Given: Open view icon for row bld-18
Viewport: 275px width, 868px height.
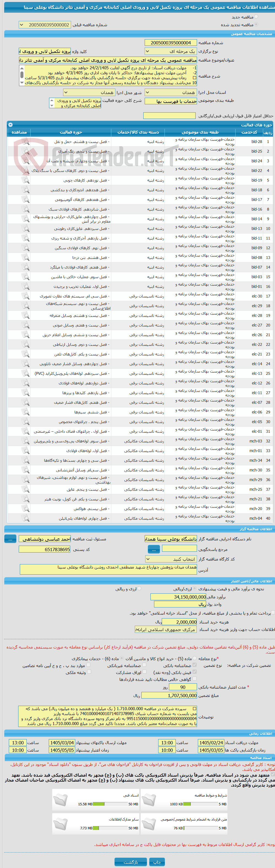Looking at the screenshot, I should 25,190.
